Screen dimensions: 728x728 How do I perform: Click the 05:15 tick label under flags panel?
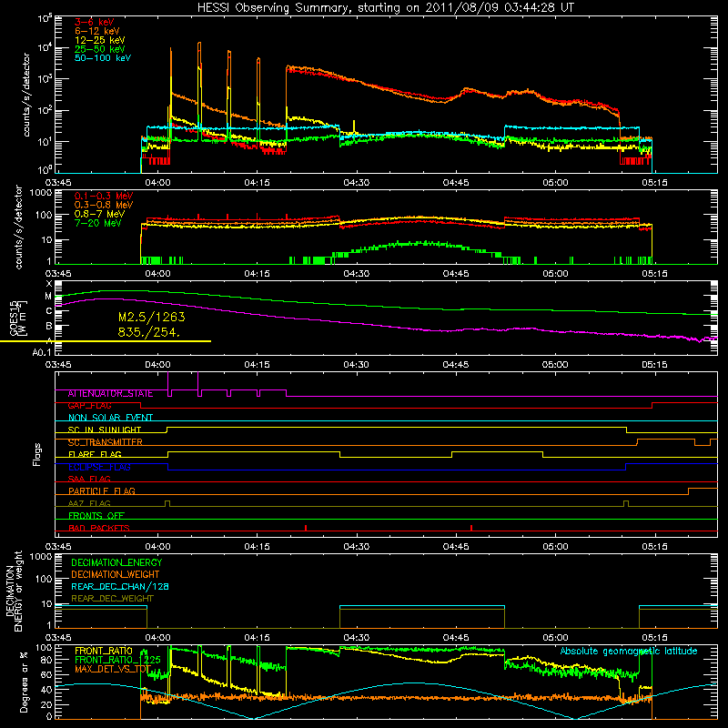click(654, 547)
